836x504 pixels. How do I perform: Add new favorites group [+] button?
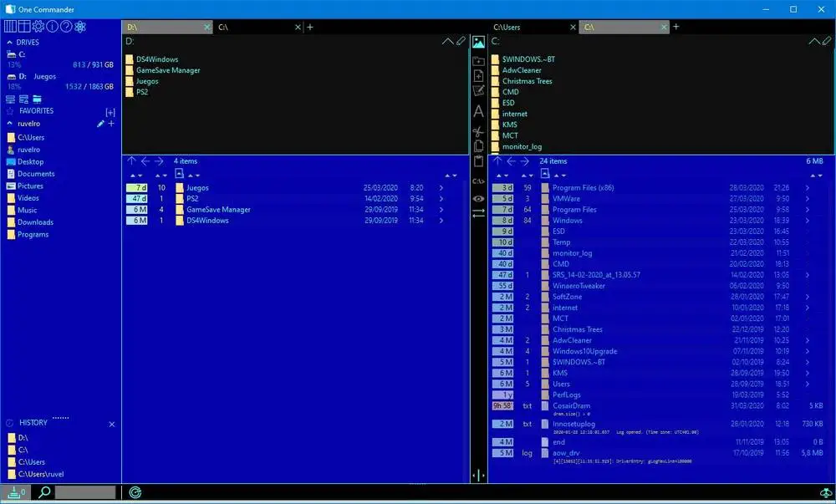pos(110,112)
